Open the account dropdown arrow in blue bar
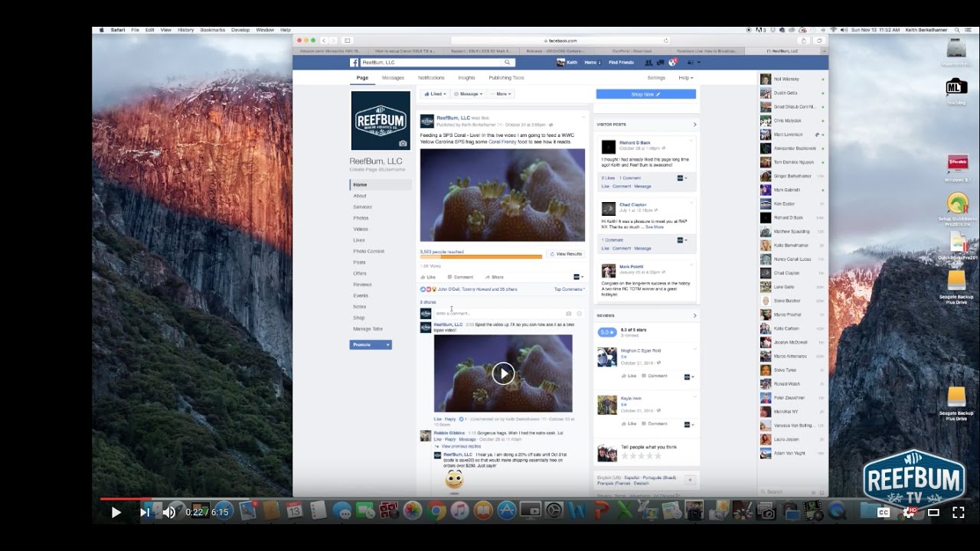 point(698,62)
